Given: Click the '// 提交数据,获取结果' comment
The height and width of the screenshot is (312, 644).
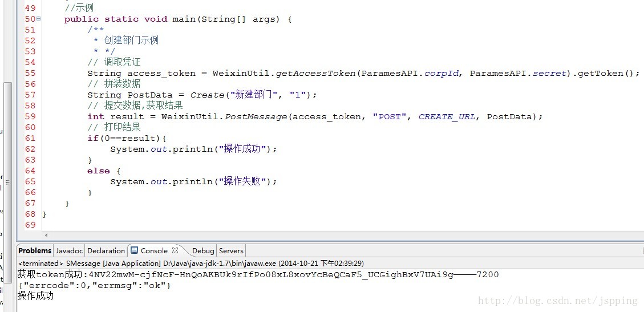Looking at the screenshot, I should [135, 106].
